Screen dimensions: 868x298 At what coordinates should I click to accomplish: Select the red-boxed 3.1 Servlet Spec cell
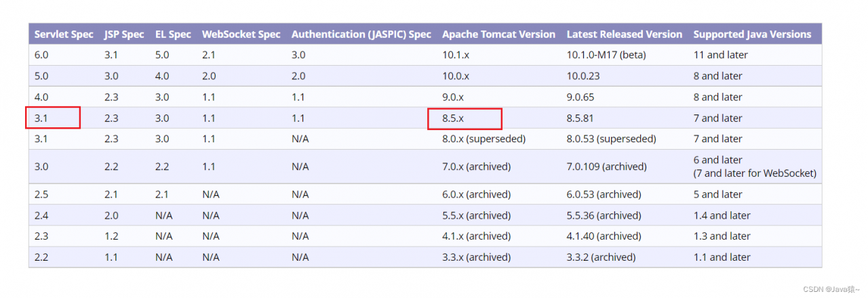click(x=53, y=118)
